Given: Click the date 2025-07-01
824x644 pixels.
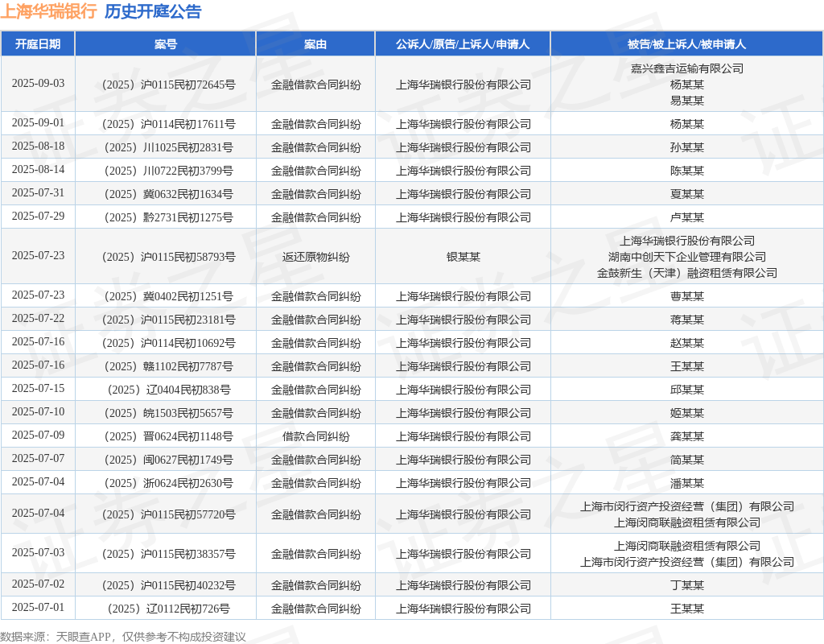Looking at the screenshot, I should (38, 607).
